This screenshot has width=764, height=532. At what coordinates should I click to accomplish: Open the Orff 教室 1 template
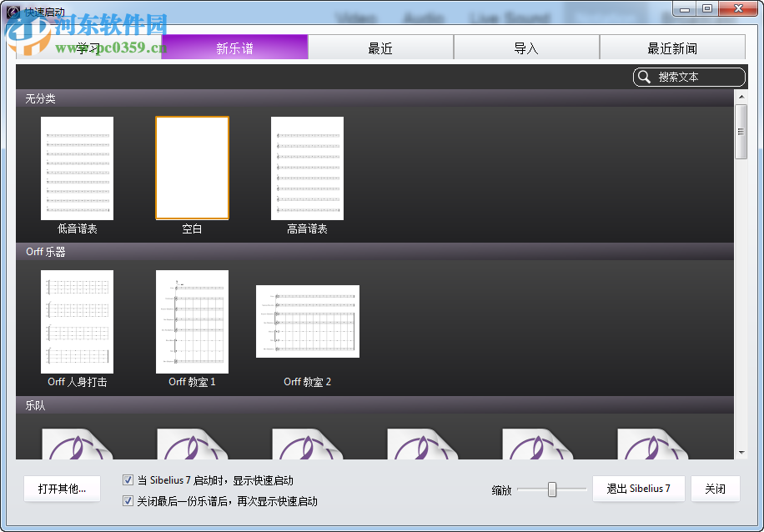(192, 323)
